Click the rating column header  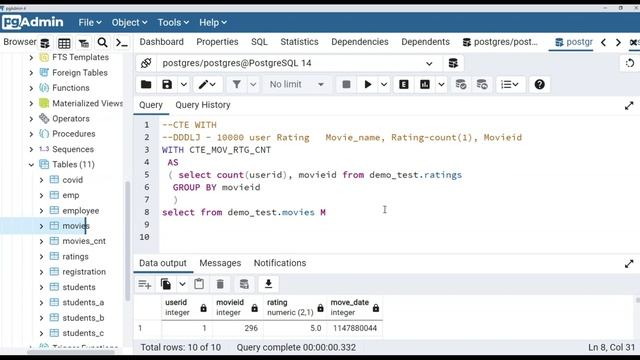point(295,307)
